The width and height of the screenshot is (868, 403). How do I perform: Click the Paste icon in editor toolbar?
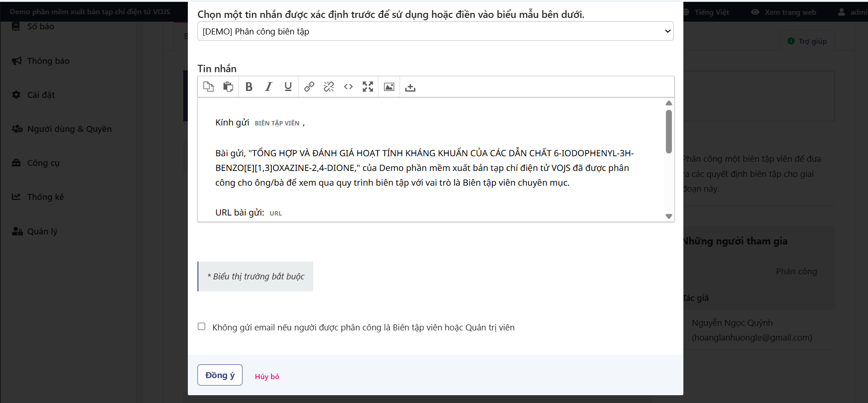click(228, 87)
